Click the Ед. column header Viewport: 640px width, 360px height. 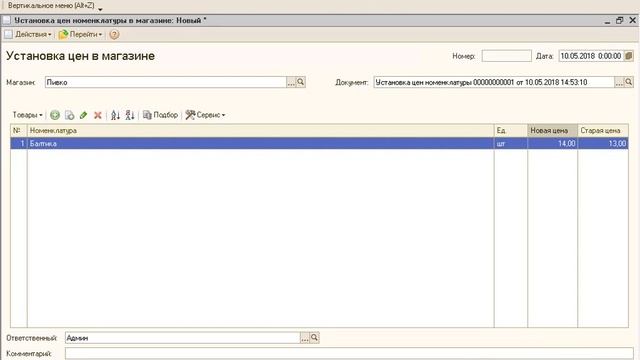(x=511, y=131)
